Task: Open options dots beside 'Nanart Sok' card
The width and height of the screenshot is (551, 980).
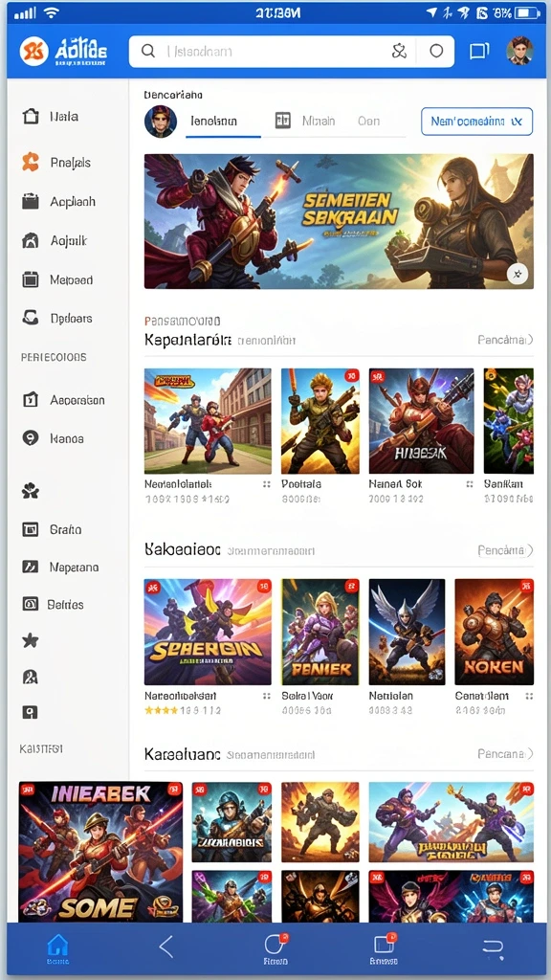Action: click(469, 484)
